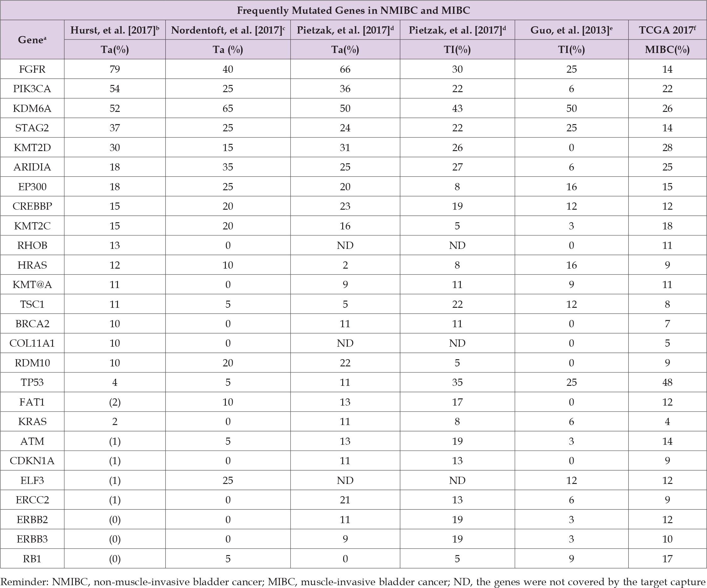This screenshot has width=707, height=588.
Task: Click the RB1 gene label
Action: (32, 559)
